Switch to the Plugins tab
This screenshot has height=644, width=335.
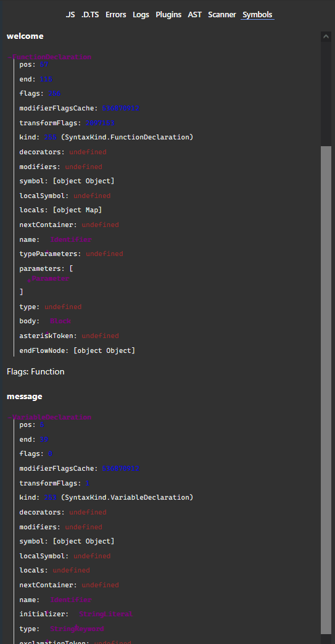tap(168, 15)
